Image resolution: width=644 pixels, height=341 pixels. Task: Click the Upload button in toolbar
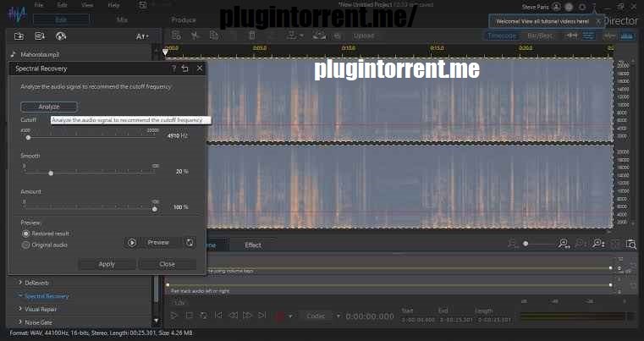364,36
